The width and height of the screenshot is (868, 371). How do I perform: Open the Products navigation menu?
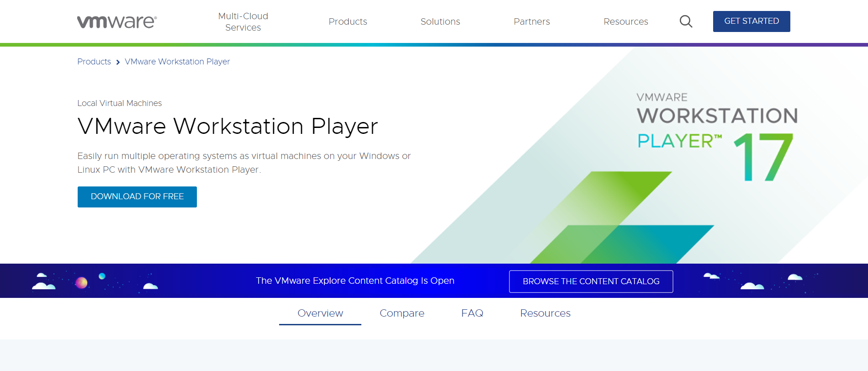click(x=348, y=21)
